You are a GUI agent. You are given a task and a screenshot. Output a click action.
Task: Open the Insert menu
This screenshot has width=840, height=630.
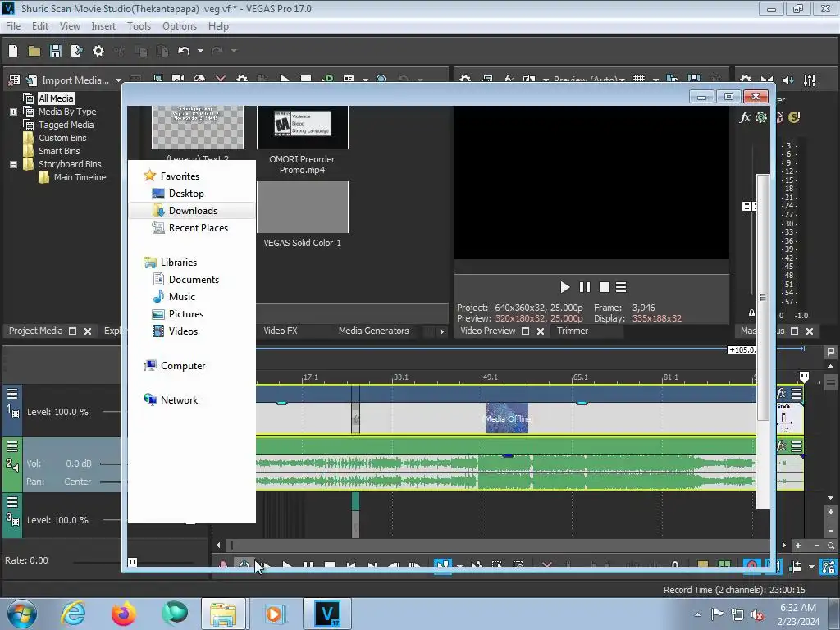103,25
